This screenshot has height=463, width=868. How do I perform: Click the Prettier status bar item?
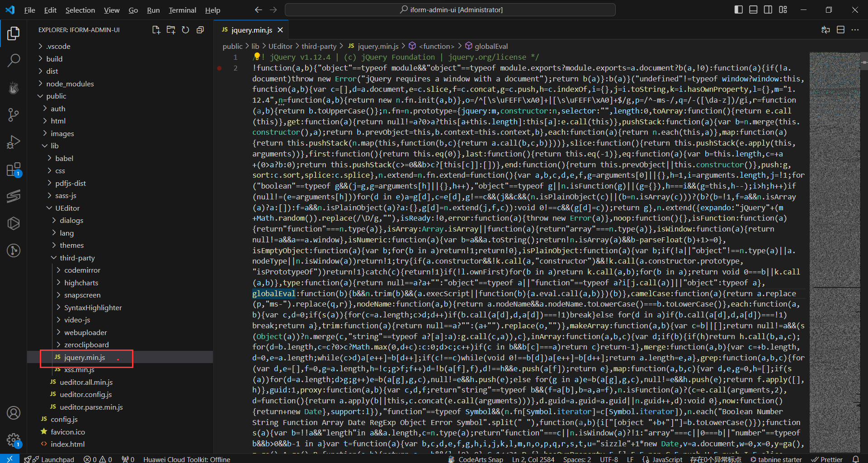(827, 459)
